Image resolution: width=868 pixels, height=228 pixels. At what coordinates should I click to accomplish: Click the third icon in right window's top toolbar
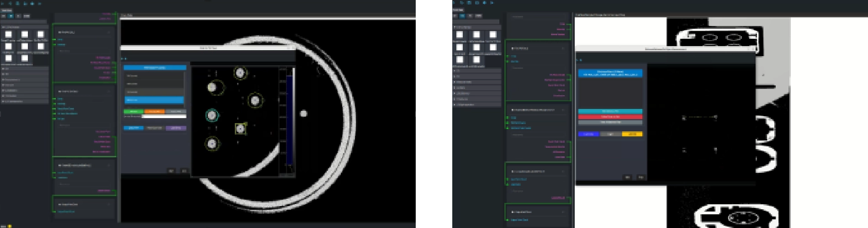tap(470, 3)
